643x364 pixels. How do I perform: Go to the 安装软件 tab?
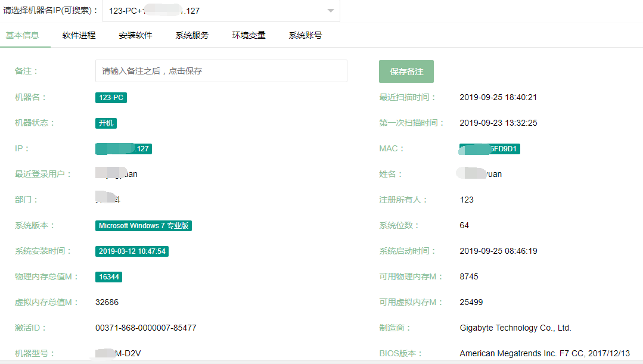coord(135,35)
